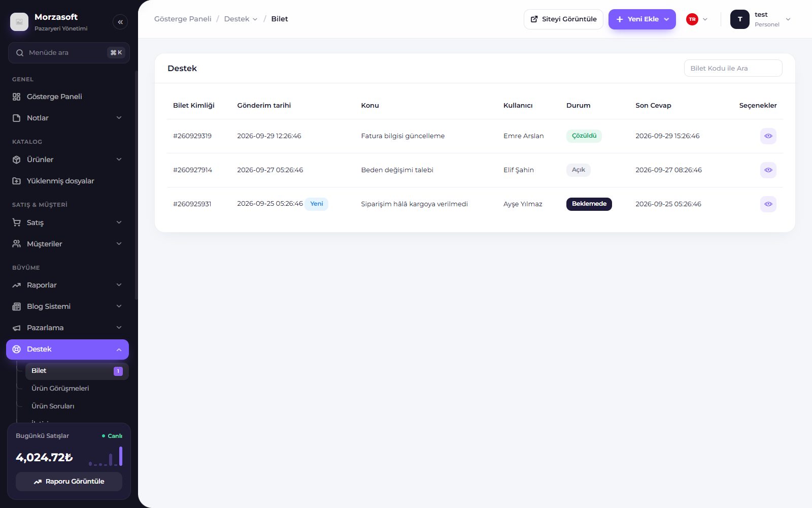
Task: Click the Açık status badge
Action: pyautogui.click(x=579, y=170)
